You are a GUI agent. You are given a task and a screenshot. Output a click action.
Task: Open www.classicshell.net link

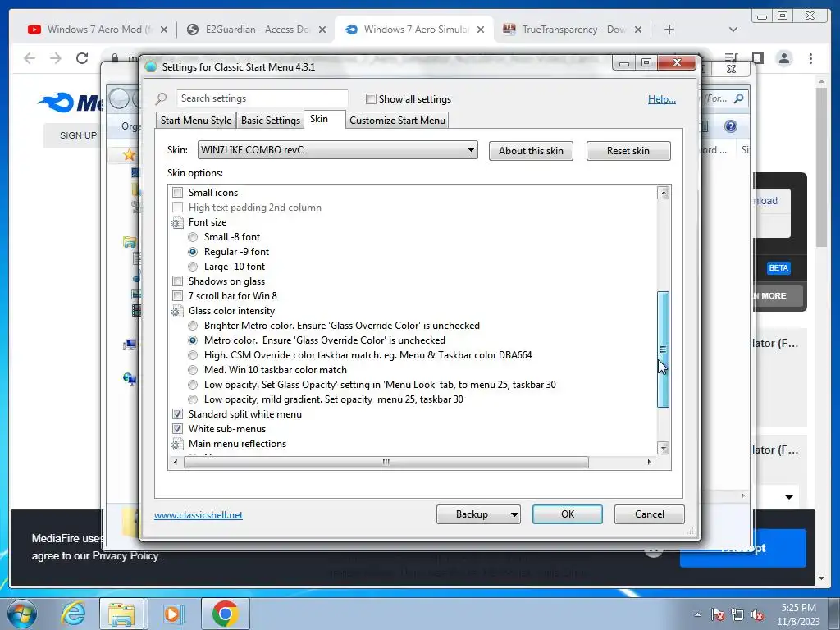coord(199,515)
